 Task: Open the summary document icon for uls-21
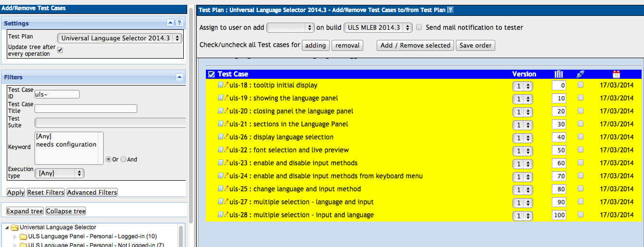point(221,123)
